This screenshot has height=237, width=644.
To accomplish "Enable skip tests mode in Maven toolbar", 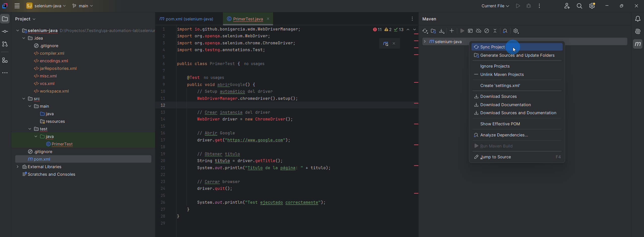I will pos(487,31).
